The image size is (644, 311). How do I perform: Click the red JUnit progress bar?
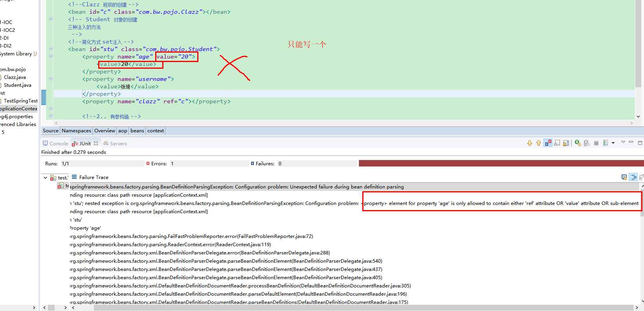[501, 163]
